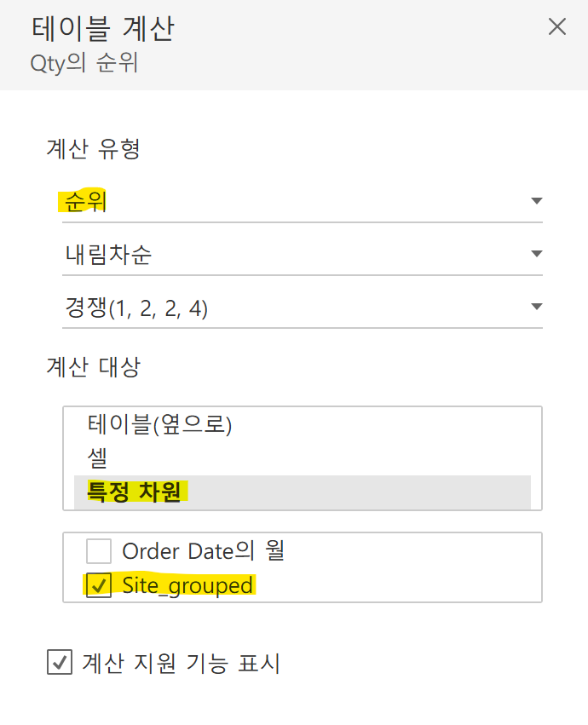Click the arrow beside 경쟁(1, 2, 2, 4)
This screenshot has height=725, width=588.
pyautogui.click(x=536, y=307)
